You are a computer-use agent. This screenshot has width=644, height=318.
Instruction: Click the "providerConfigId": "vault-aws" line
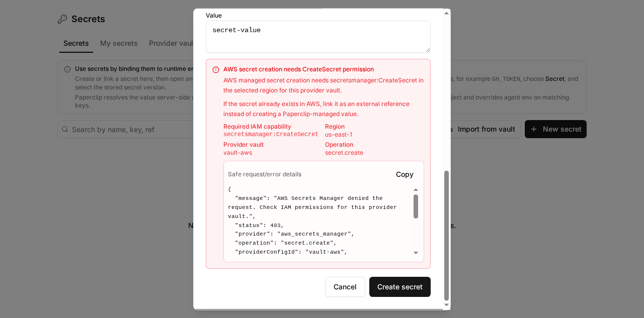291,252
